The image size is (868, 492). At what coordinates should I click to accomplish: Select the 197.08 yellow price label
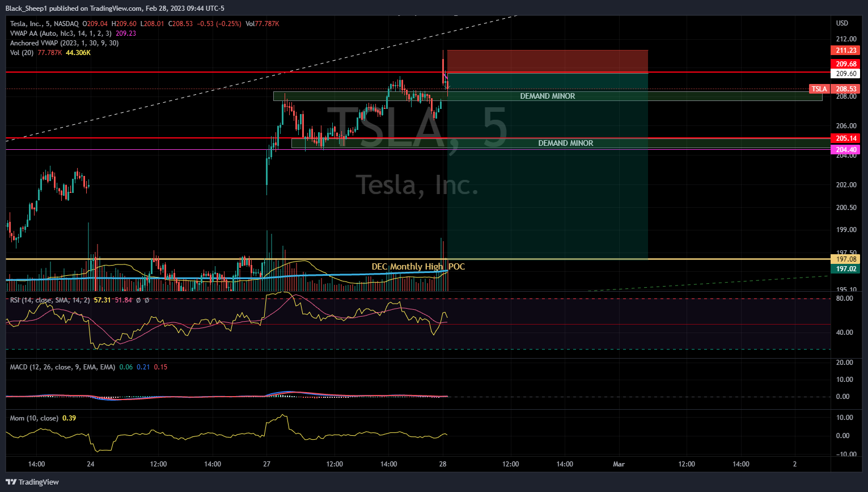click(x=846, y=259)
